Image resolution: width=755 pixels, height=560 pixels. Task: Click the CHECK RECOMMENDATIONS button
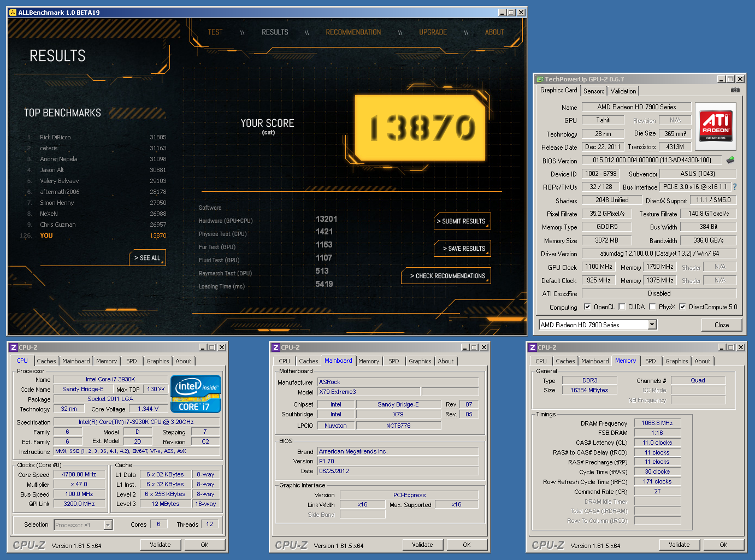pos(447,276)
